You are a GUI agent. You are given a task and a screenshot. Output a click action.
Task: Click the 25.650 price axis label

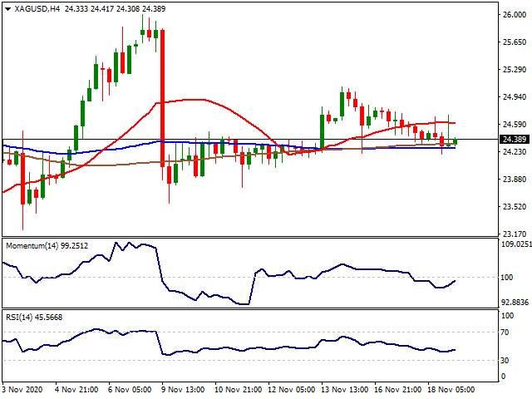(x=515, y=42)
